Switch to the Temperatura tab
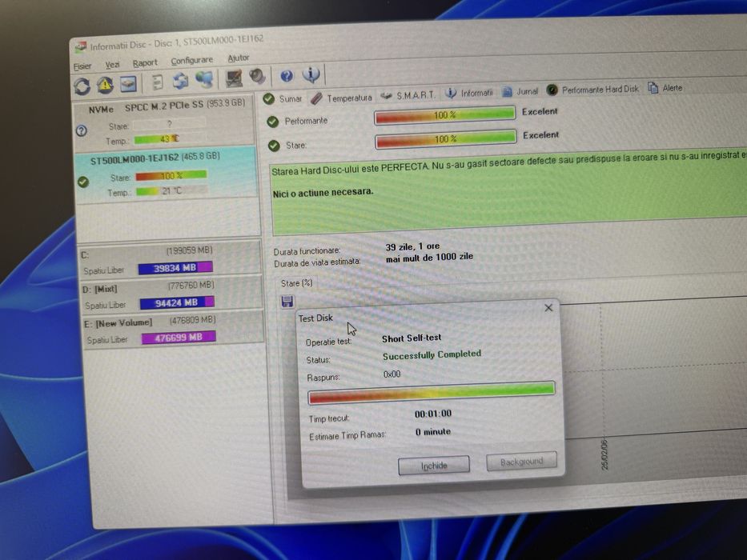Image resolution: width=747 pixels, height=560 pixels. (341, 98)
